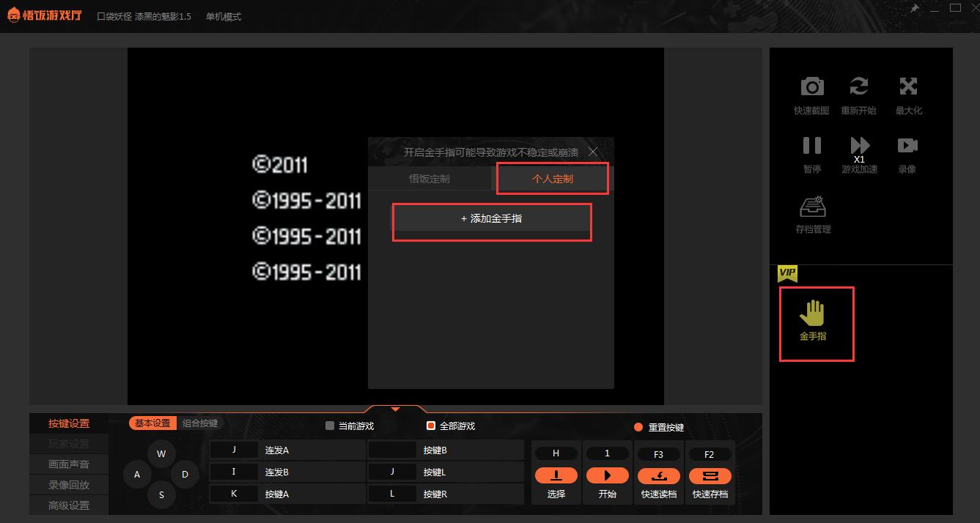Take a quick screenshot with the camera icon

[x=811, y=86]
